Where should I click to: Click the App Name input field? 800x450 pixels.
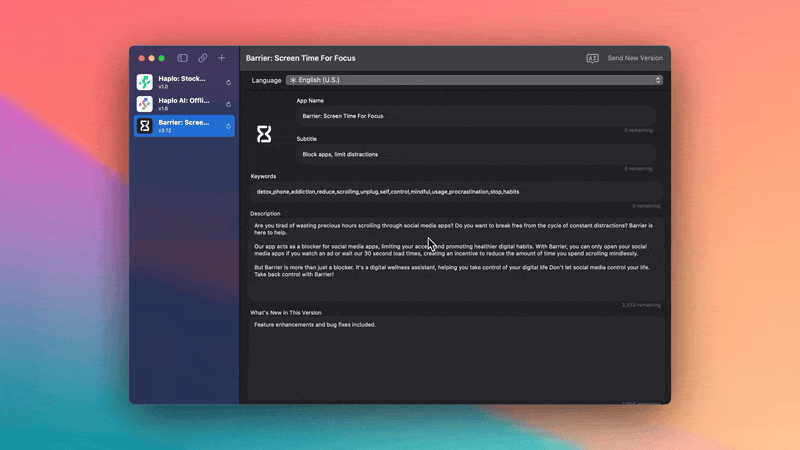tap(476, 116)
